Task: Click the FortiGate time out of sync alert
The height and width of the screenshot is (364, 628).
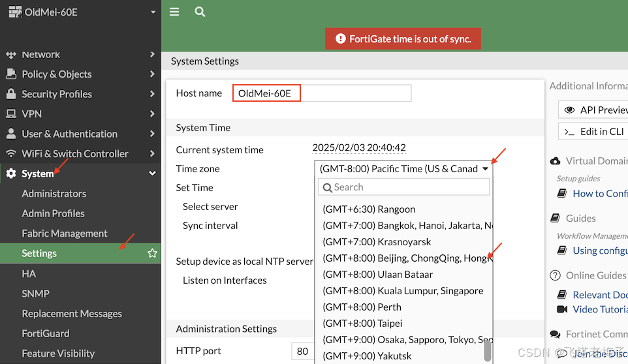Action: click(403, 38)
